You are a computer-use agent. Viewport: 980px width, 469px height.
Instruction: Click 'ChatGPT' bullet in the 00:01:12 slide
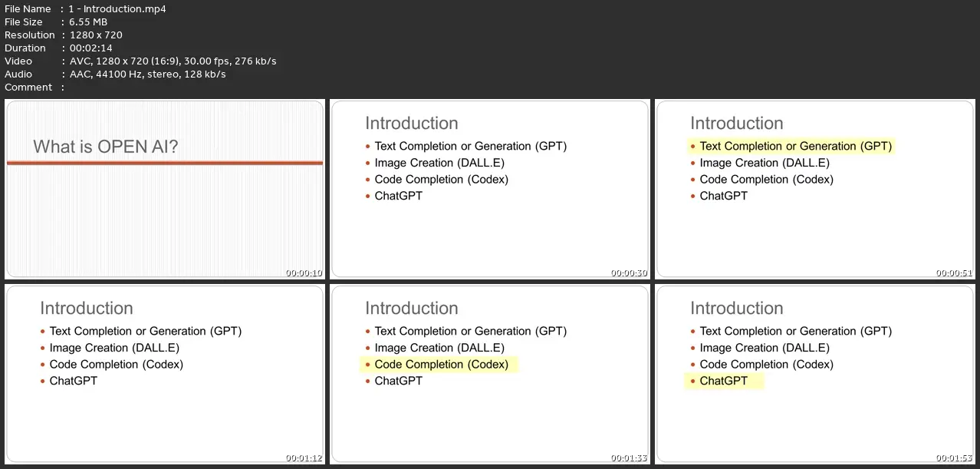[74, 381]
